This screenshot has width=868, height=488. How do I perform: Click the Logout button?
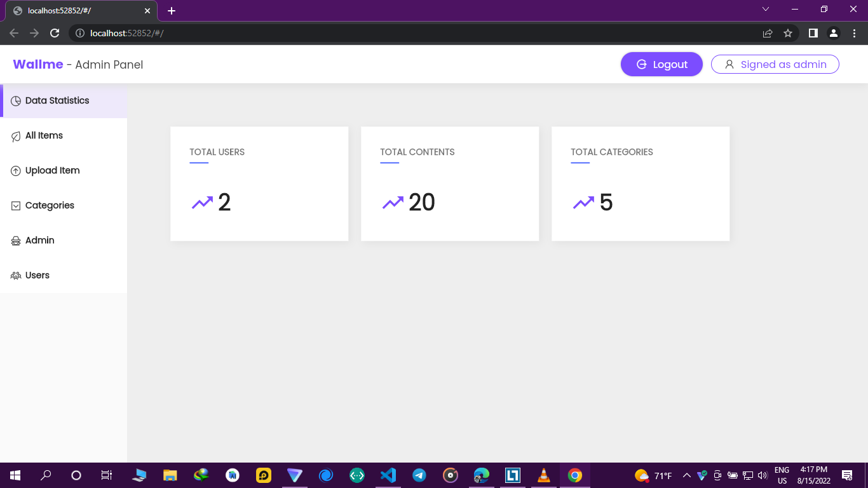coord(661,64)
